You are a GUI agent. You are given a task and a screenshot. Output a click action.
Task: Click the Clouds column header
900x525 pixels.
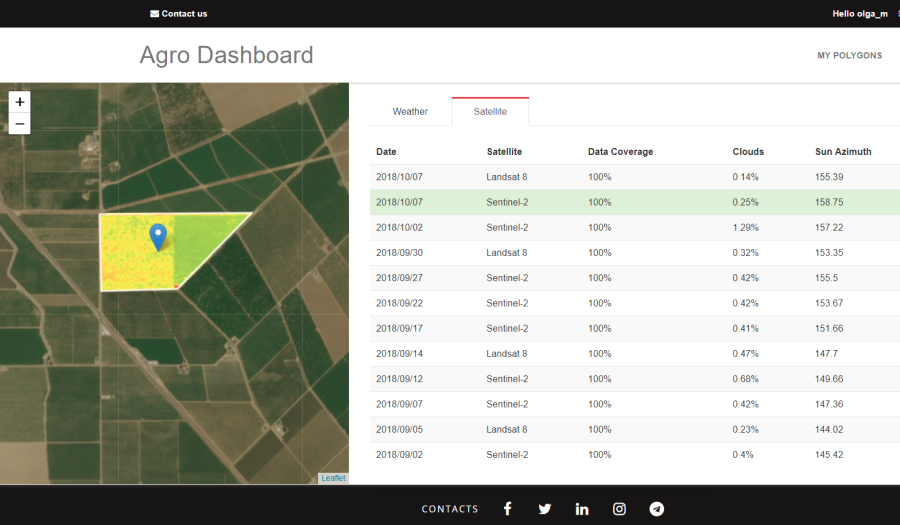748,151
